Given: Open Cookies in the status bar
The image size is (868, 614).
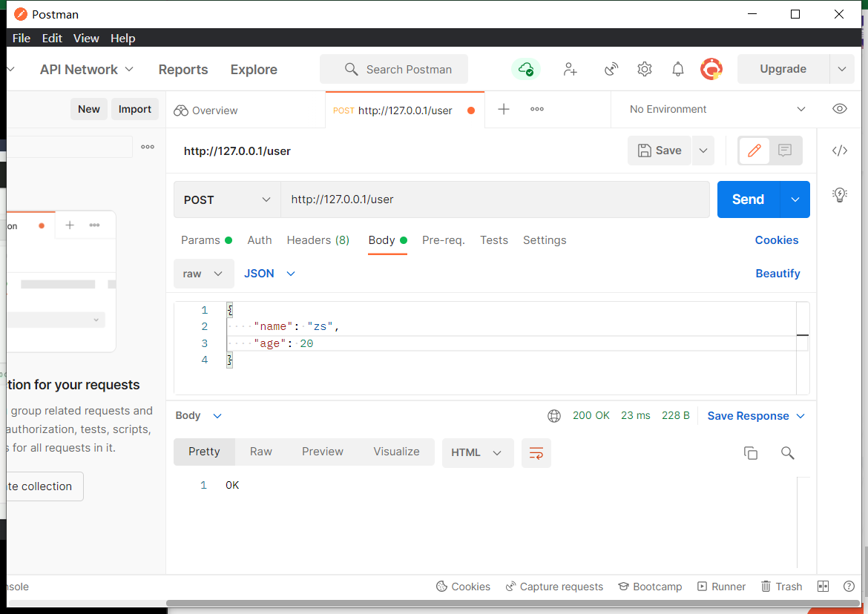Looking at the screenshot, I should [464, 587].
